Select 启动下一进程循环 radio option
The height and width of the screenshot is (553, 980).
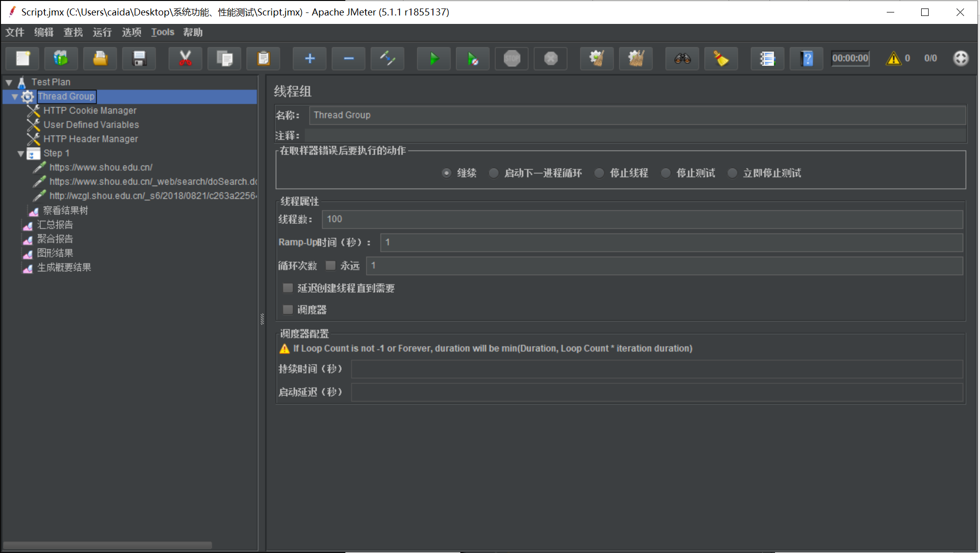(x=493, y=173)
